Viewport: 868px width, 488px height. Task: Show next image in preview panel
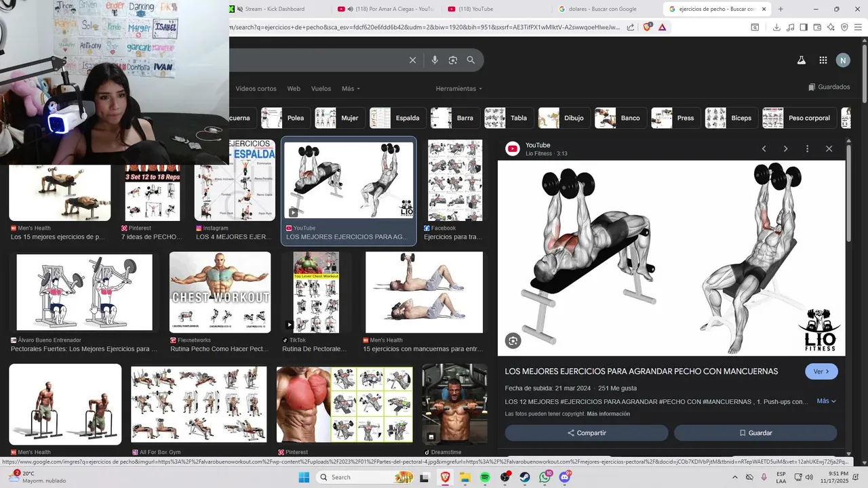(785, 148)
